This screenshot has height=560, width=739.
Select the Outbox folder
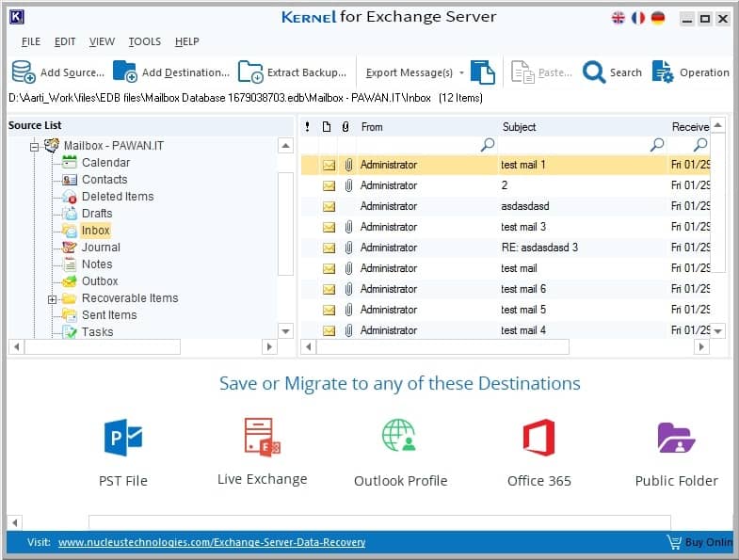(x=100, y=281)
